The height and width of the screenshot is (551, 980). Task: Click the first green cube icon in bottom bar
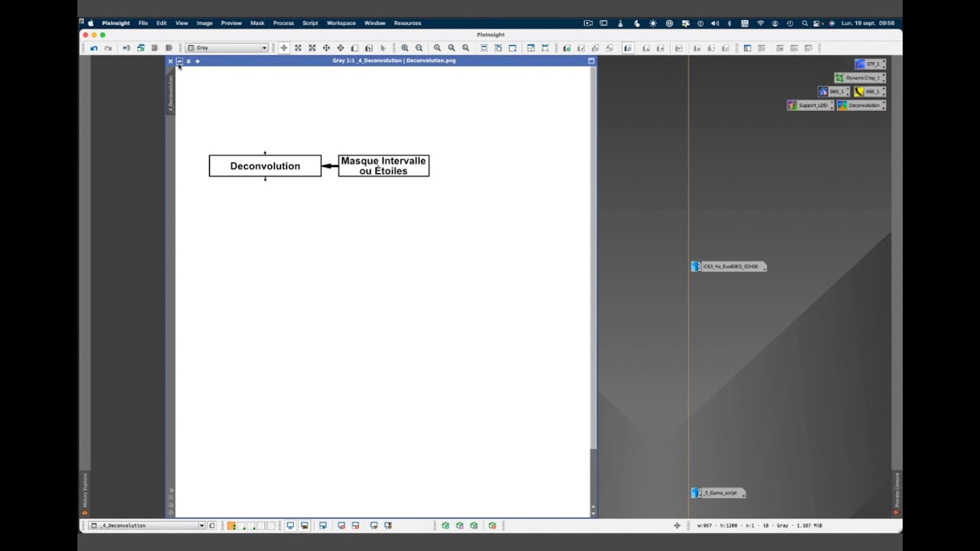446,526
